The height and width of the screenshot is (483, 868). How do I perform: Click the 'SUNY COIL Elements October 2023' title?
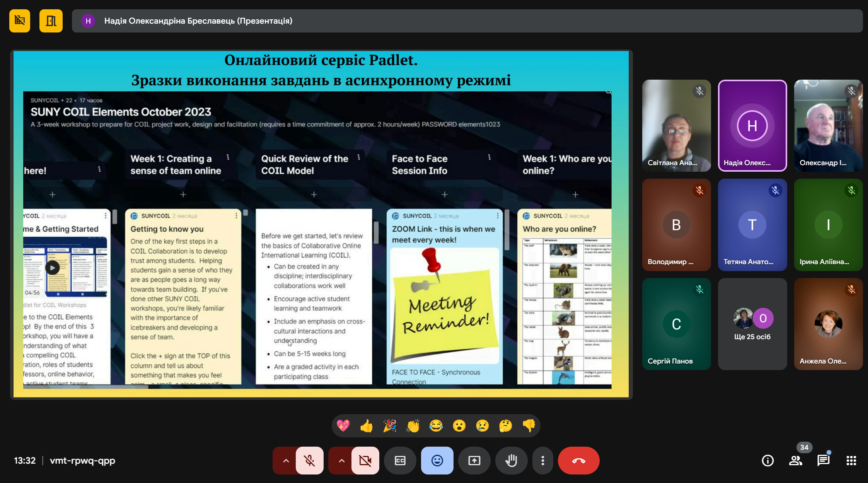point(121,112)
